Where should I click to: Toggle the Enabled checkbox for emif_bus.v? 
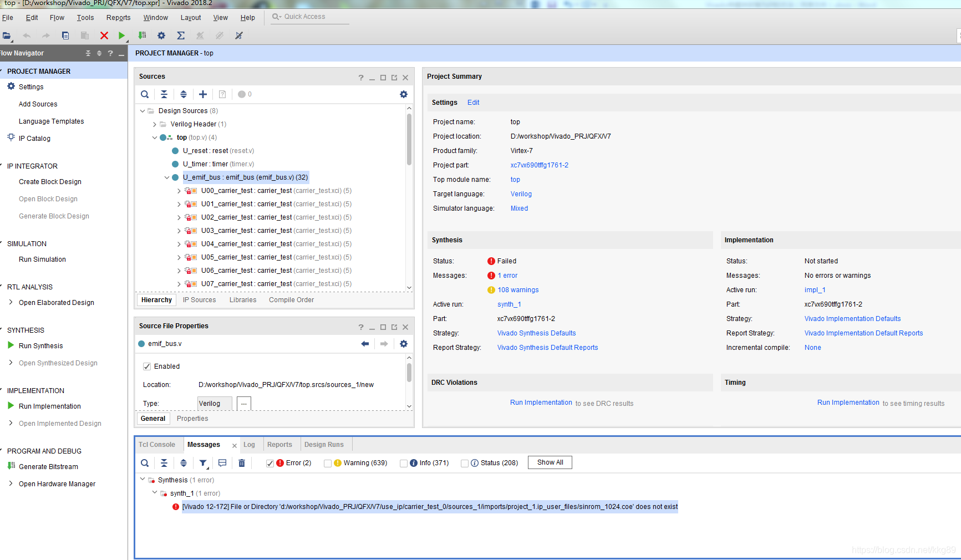tap(147, 366)
